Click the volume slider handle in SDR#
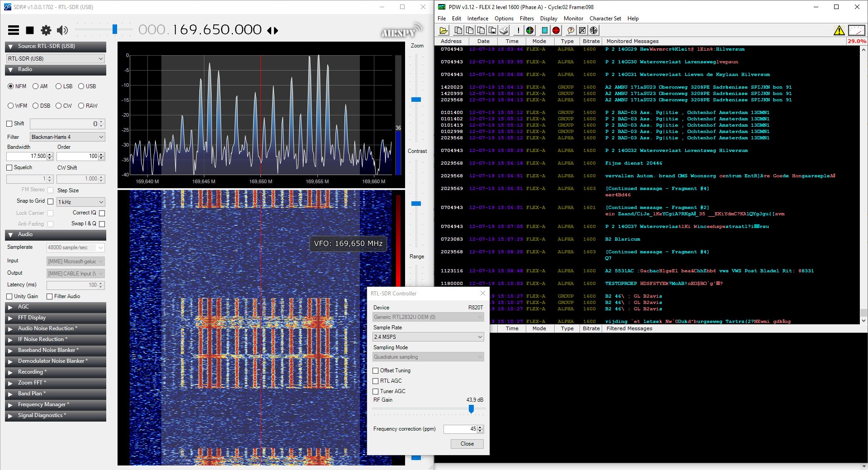This screenshot has height=470, width=868. [115, 29]
